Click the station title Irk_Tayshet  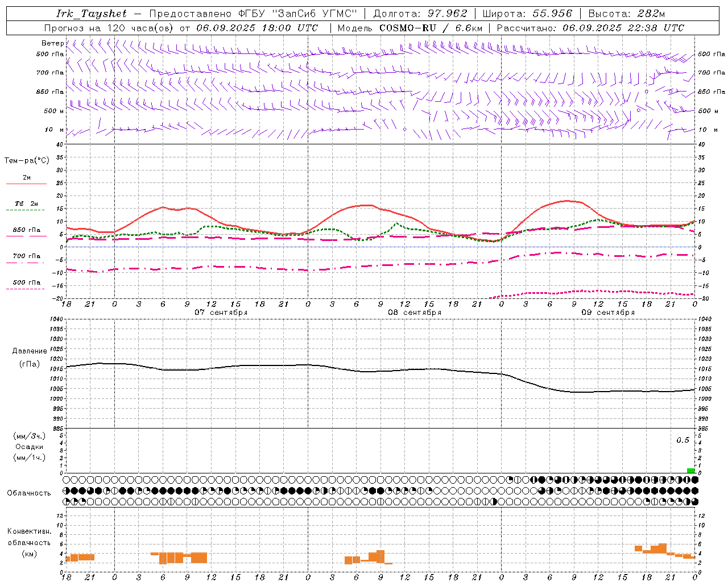pos(92,14)
